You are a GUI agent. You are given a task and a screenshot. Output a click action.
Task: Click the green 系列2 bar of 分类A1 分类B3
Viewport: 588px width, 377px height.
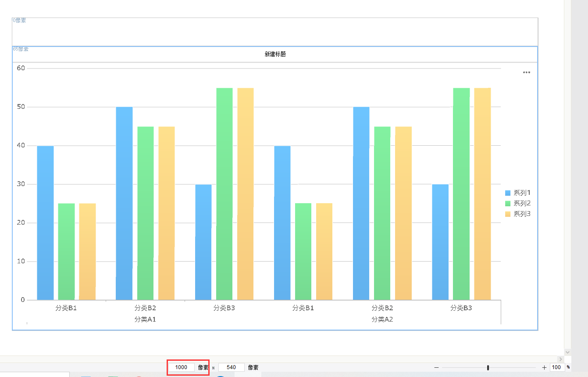pyautogui.click(x=225, y=194)
